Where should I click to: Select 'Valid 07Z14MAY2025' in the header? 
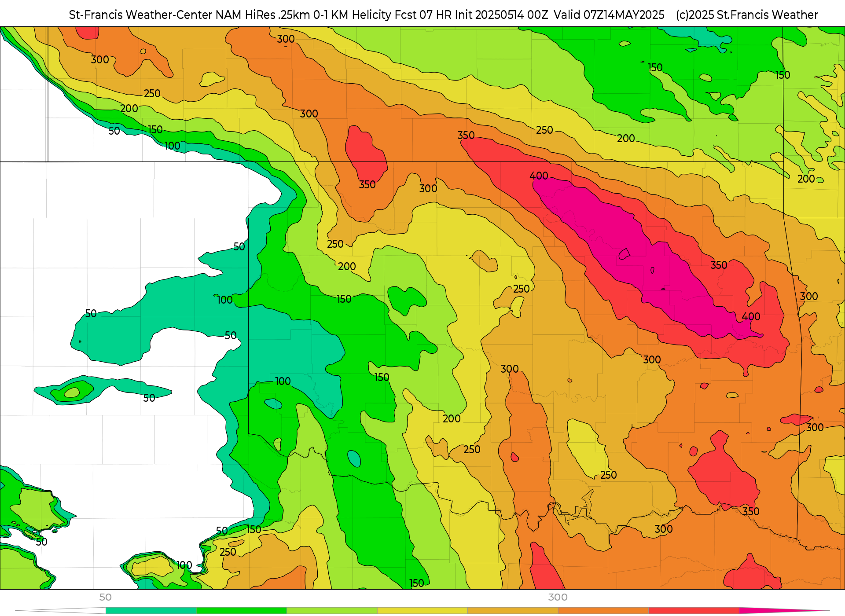(609, 15)
